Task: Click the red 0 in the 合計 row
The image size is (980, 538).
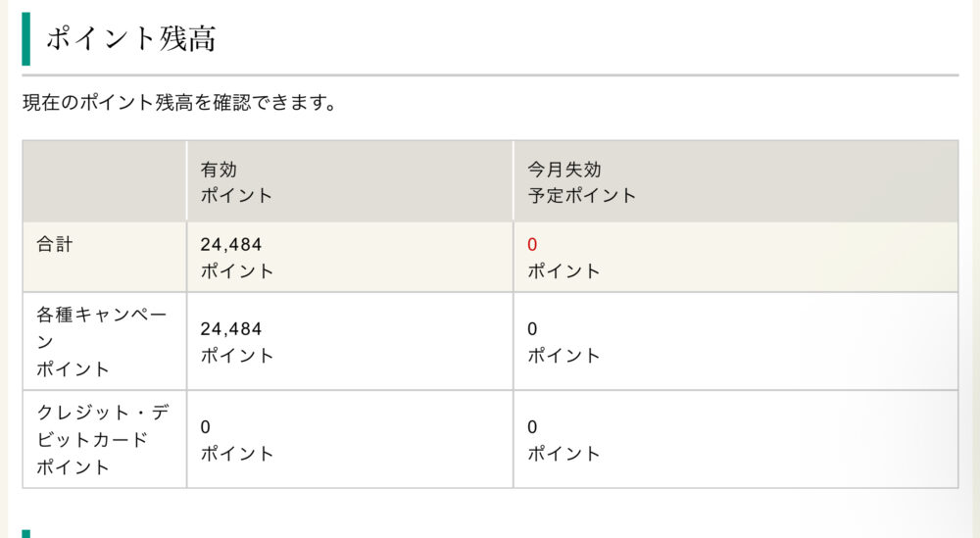Action: point(532,245)
